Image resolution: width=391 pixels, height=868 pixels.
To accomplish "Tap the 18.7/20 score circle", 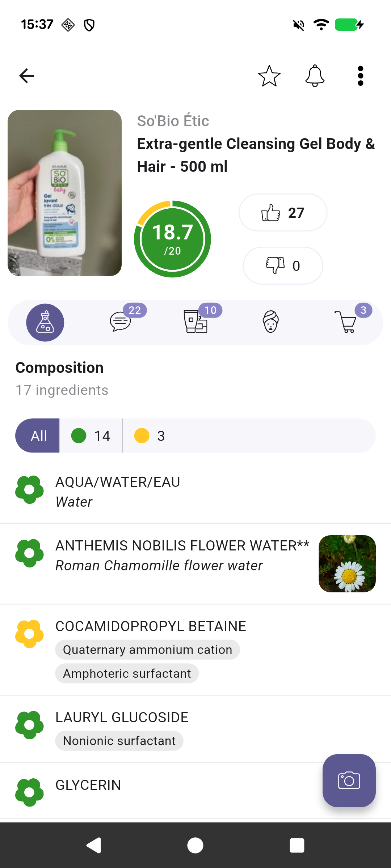I will pyautogui.click(x=172, y=239).
